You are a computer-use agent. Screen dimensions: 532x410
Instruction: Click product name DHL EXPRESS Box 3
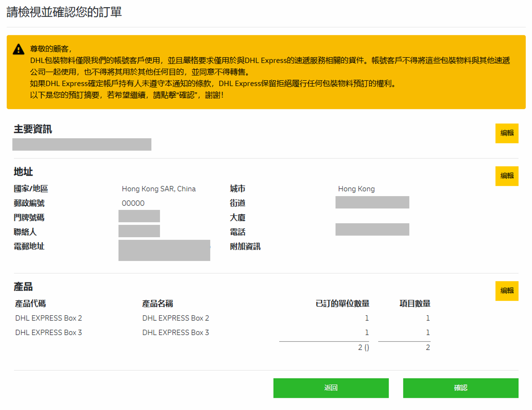pyautogui.click(x=176, y=332)
